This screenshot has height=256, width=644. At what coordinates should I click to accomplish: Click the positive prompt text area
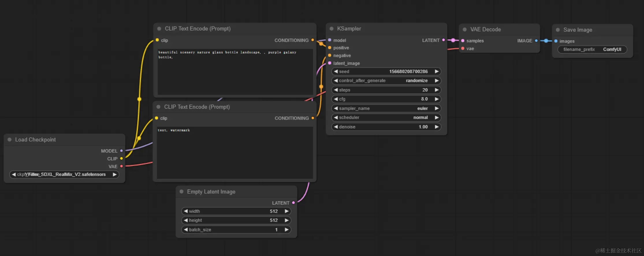click(235, 72)
